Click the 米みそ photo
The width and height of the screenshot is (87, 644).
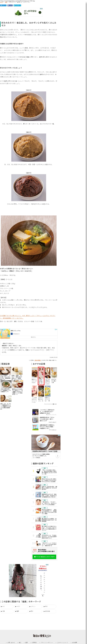pos(29,106)
